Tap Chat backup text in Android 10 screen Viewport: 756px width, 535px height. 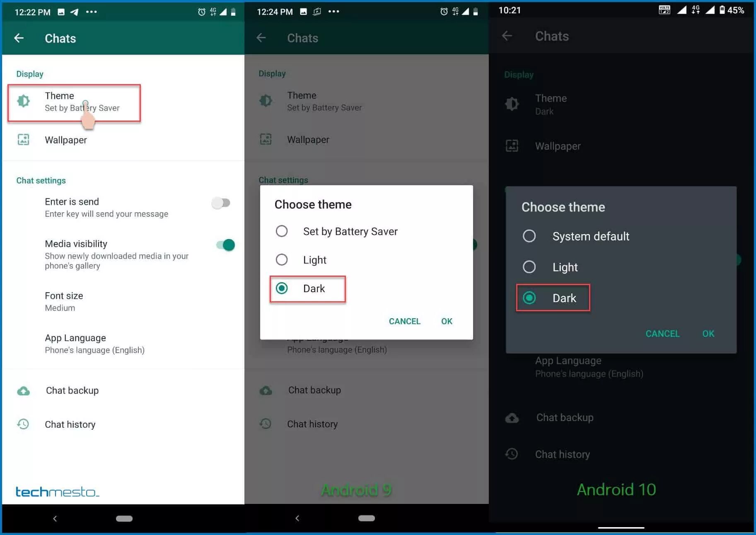[x=565, y=417]
